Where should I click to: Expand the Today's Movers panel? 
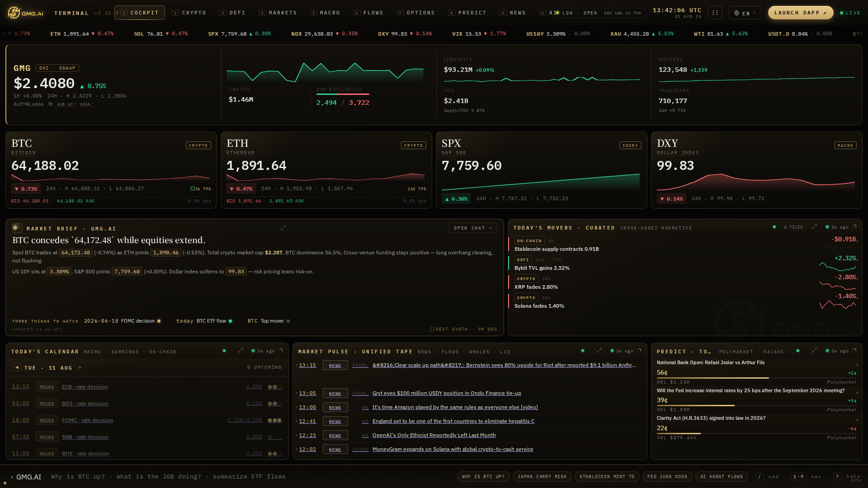click(814, 227)
